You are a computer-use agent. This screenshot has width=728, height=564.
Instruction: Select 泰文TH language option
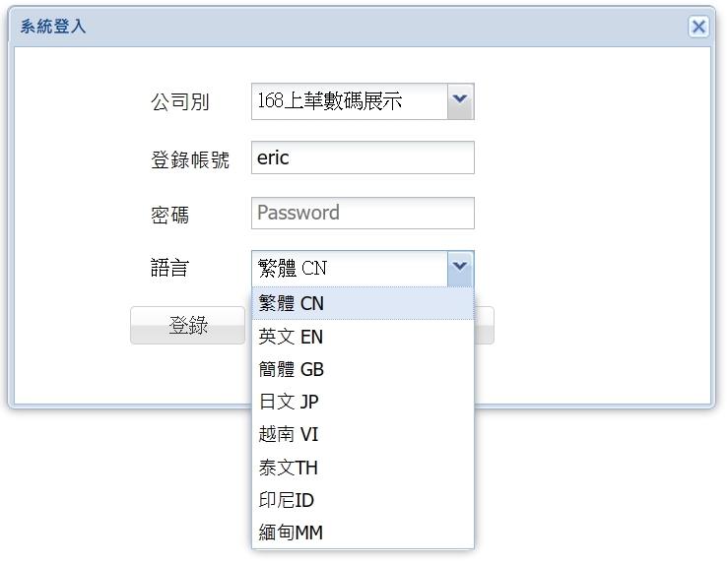click(x=363, y=468)
